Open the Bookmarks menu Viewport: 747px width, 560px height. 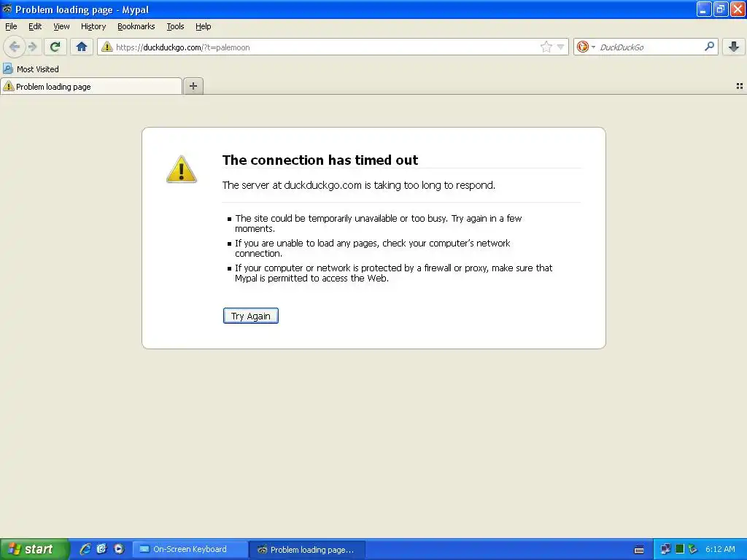click(x=136, y=26)
